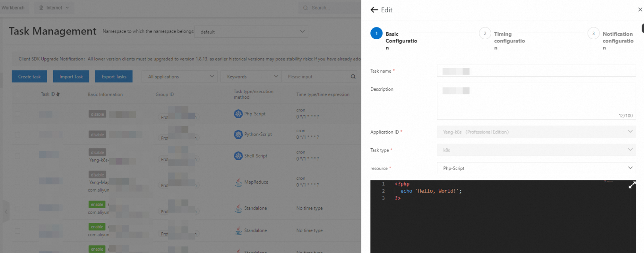Viewport: 644px width, 253px height.
Task: Click the Internet location icon
Action: click(x=41, y=8)
